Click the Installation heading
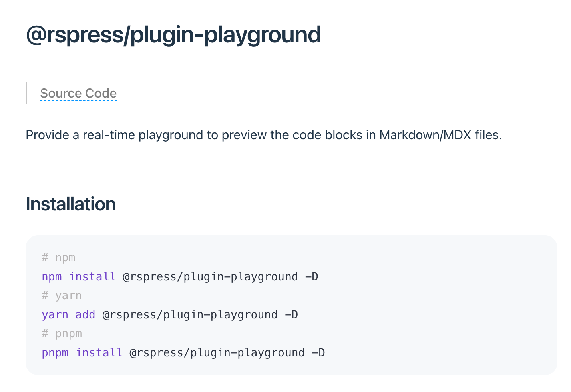Image resolution: width=571 pixels, height=392 pixels. [70, 204]
